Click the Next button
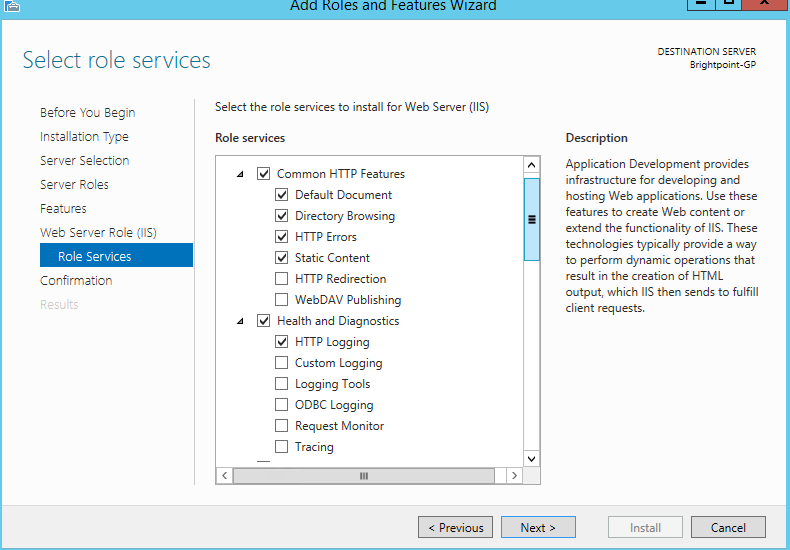 pyautogui.click(x=538, y=527)
